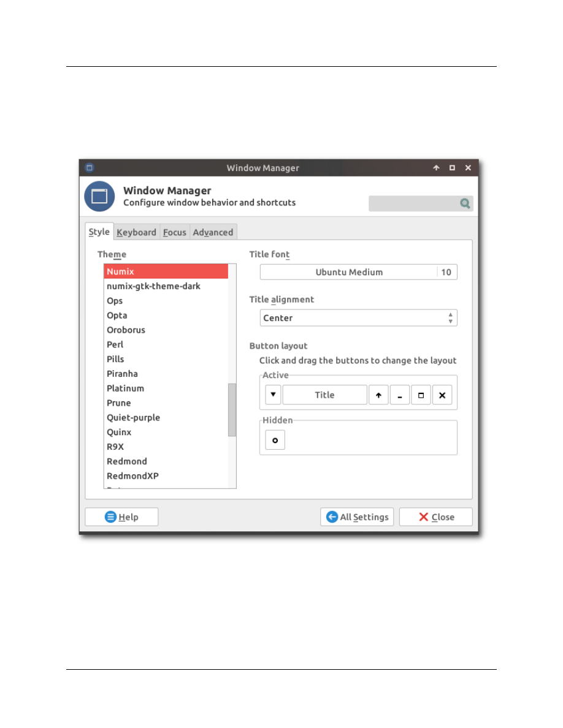Switch to the Keyboard tab
The height and width of the screenshot is (728, 563).
(x=136, y=232)
